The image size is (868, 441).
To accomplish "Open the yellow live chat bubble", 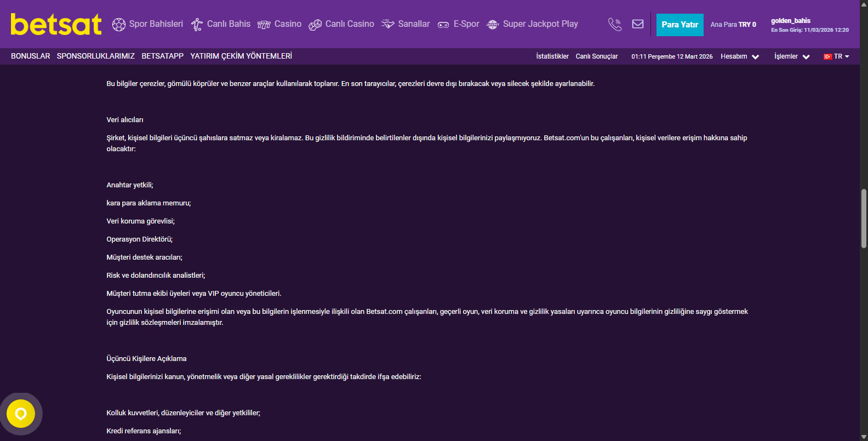I will (x=21, y=414).
